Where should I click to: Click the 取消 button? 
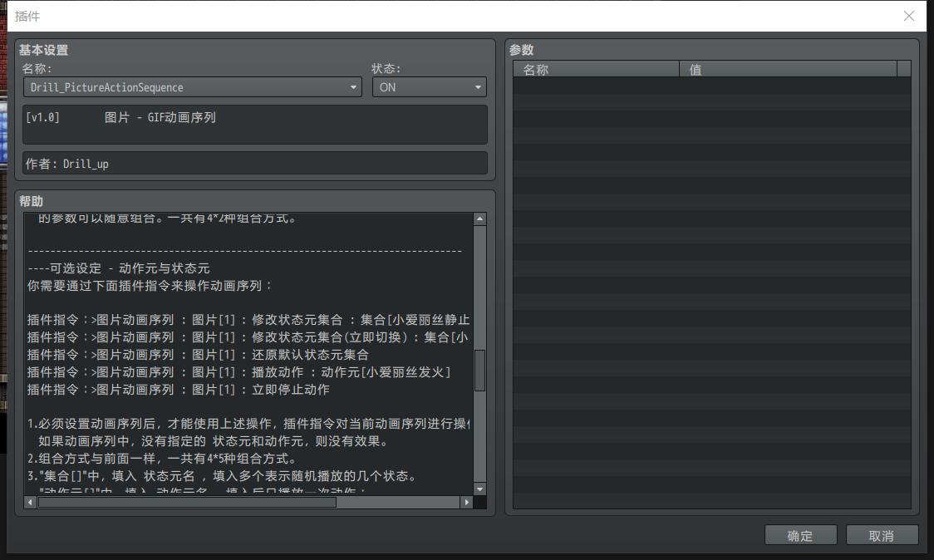point(882,536)
